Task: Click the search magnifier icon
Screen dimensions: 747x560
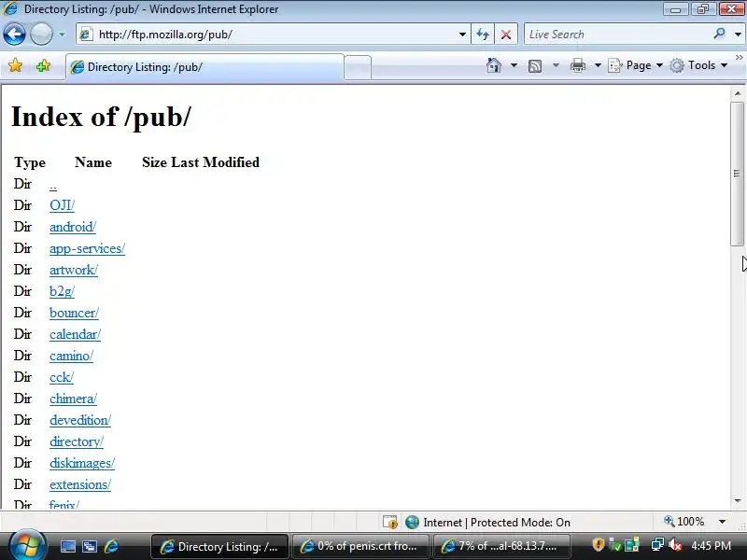Action: coord(719,34)
